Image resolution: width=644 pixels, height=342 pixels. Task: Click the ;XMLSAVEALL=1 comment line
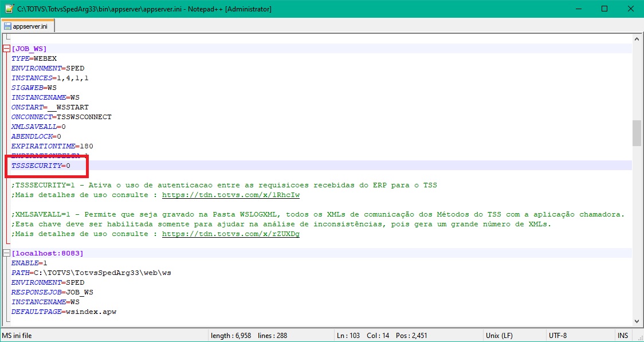318,214
